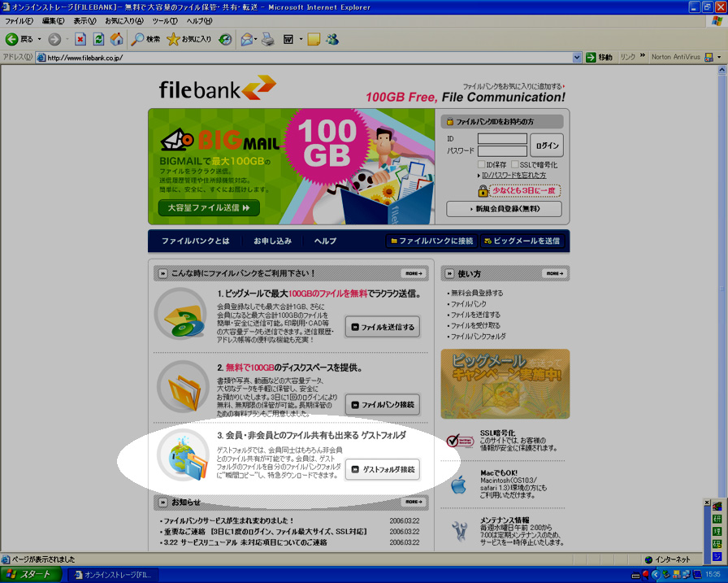Open the Windows スタート button
The height and width of the screenshot is (583, 728).
tap(32, 575)
